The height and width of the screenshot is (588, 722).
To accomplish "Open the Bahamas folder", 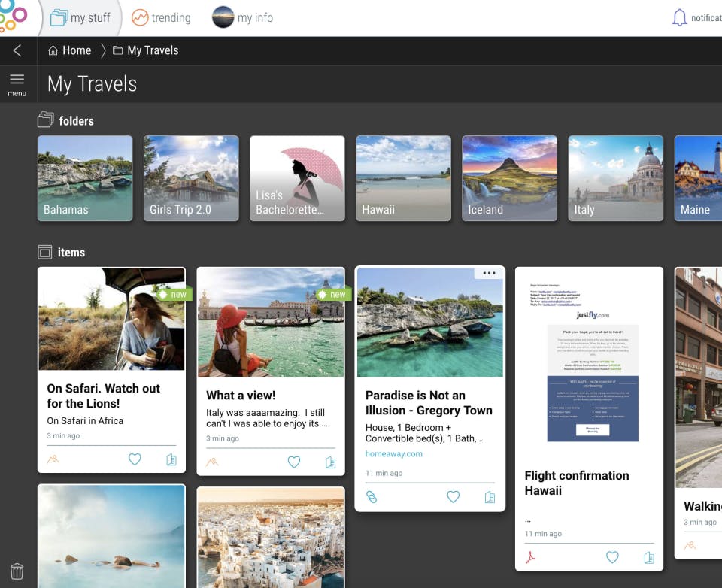I will click(x=85, y=178).
